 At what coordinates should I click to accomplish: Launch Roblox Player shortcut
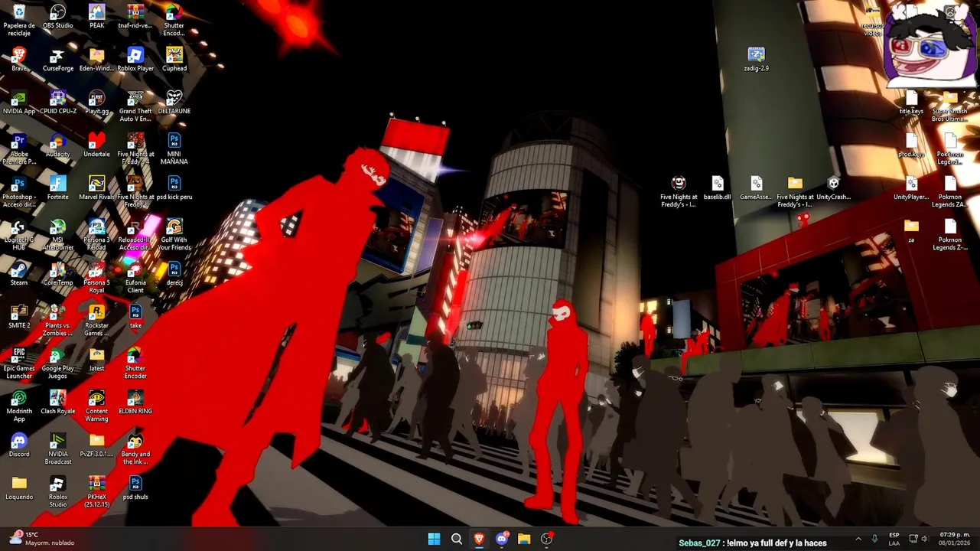tap(135, 59)
